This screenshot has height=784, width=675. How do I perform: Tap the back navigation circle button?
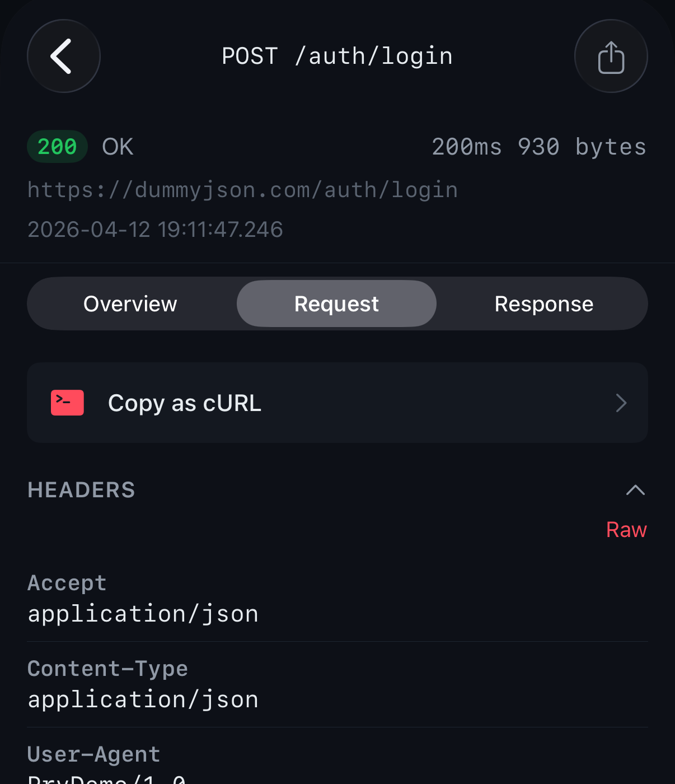tap(63, 56)
